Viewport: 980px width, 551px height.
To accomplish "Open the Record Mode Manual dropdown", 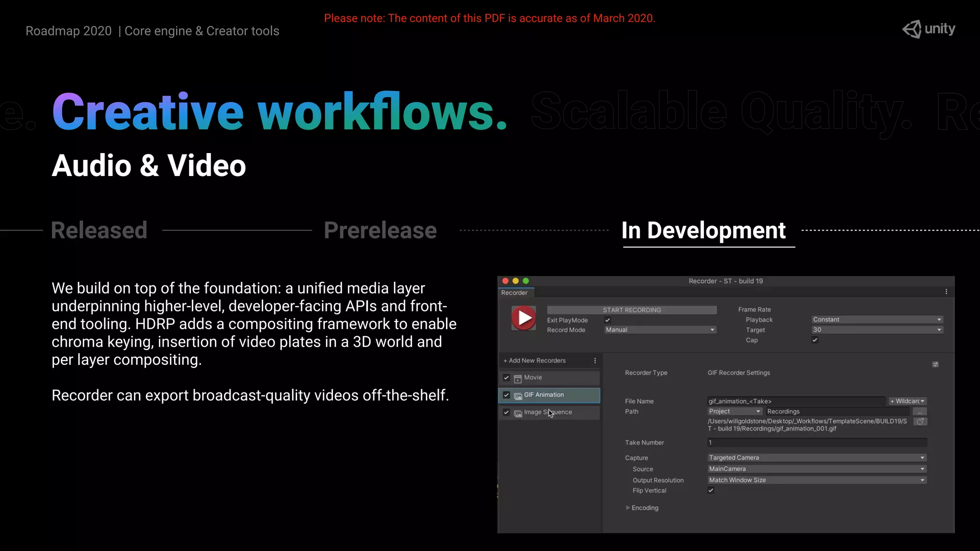I will pos(660,330).
